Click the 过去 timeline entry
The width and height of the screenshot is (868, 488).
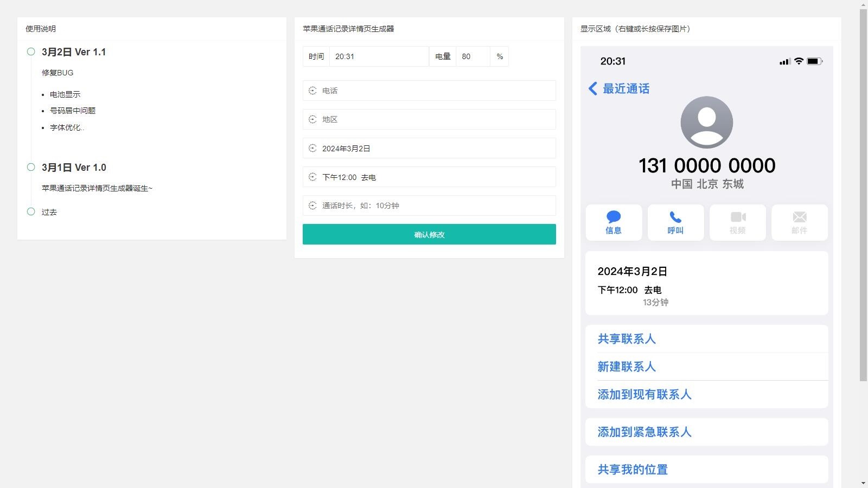coord(49,212)
